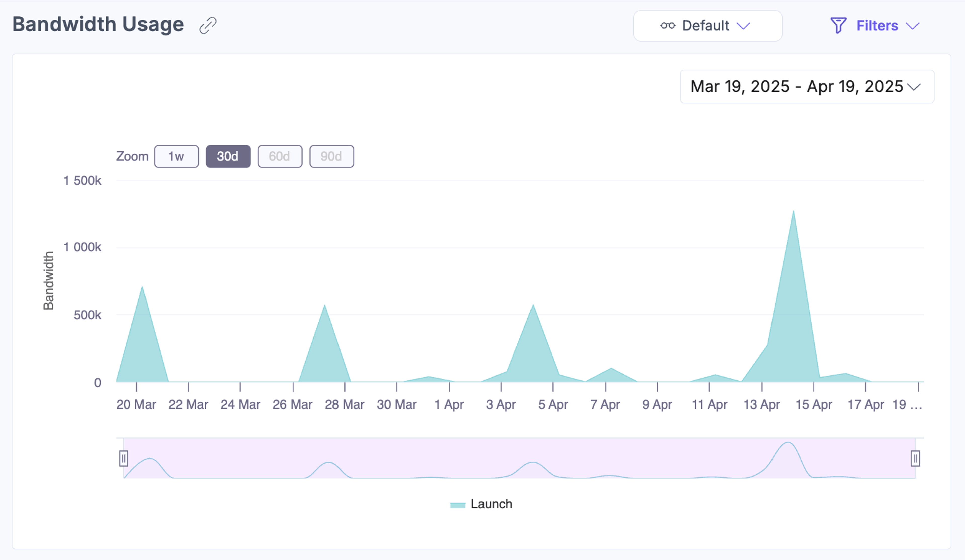Click the 4 Apr bandwidth peak
Viewport: 965px width, 560px height.
533,306
